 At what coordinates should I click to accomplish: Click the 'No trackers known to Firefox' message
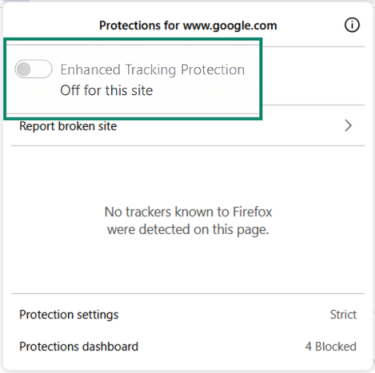[188, 212]
